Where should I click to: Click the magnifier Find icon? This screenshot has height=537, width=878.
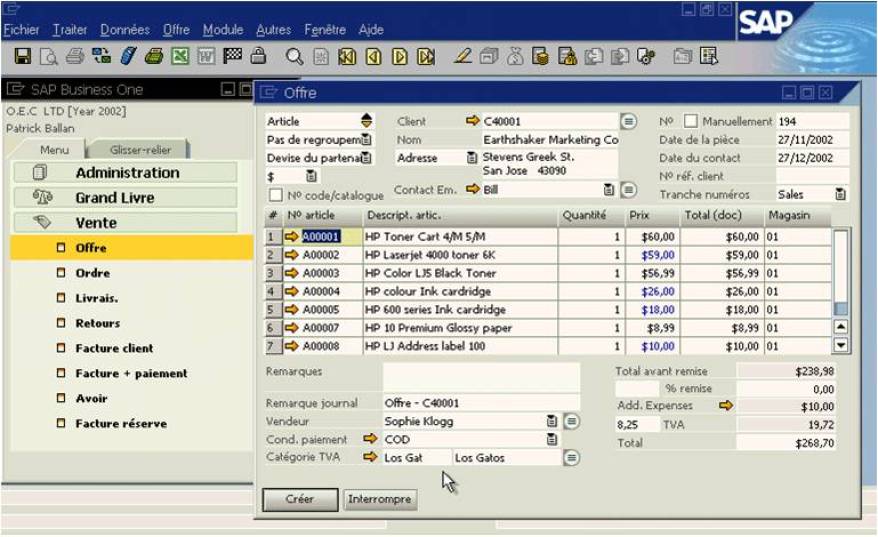295,56
